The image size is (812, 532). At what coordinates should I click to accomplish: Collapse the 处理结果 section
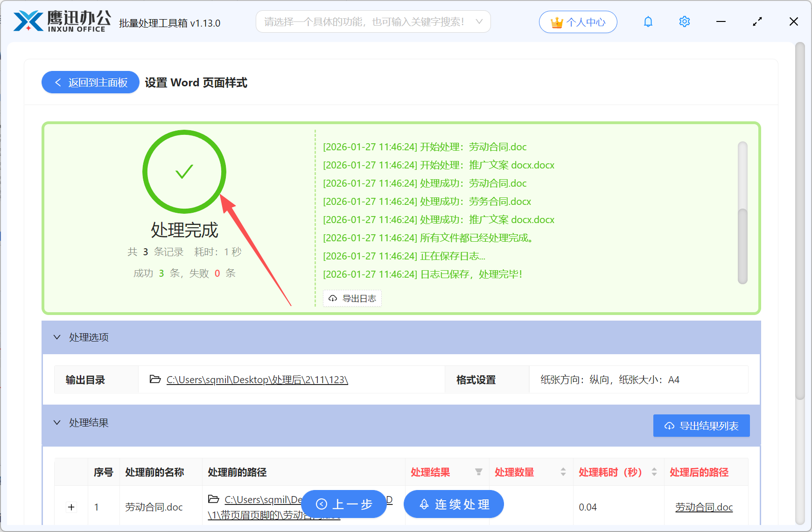(57, 423)
